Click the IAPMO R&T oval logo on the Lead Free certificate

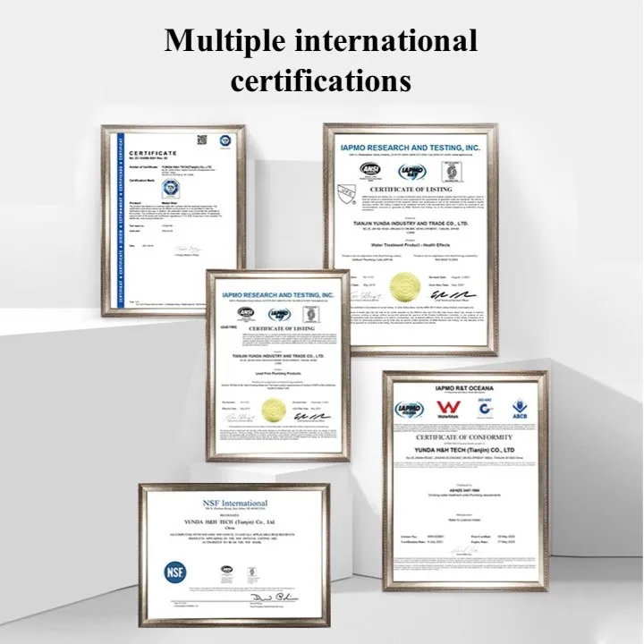(x=280, y=315)
